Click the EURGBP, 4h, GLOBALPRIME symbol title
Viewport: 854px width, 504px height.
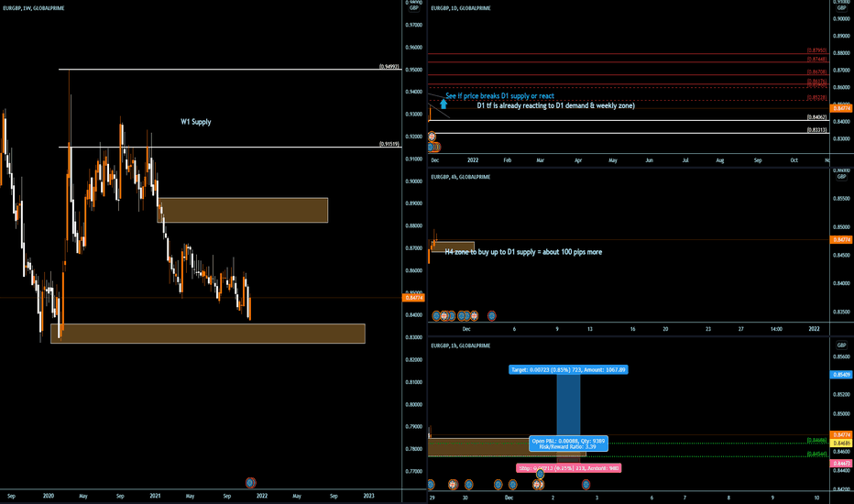click(x=461, y=177)
